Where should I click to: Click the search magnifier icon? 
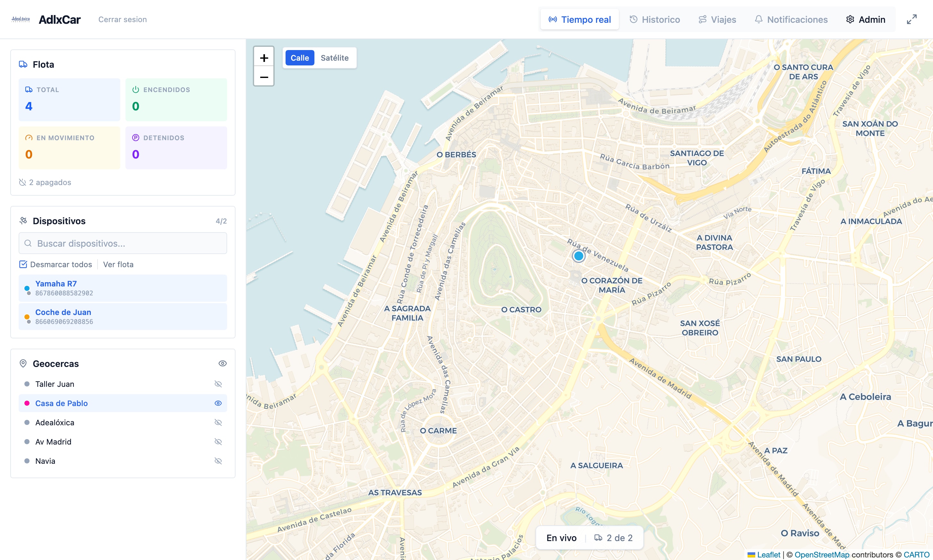tap(28, 243)
